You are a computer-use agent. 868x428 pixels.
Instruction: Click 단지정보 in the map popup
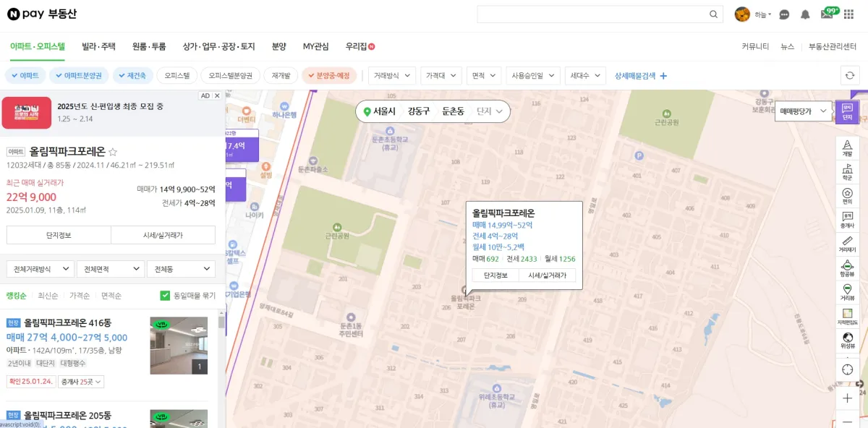click(x=495, y=276)
